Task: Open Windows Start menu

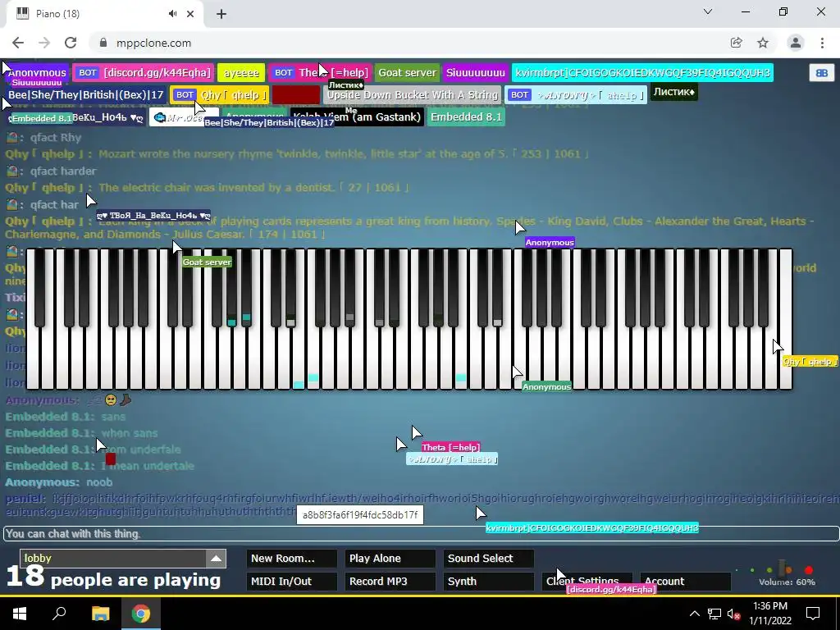Action: click(x=20, y=614)
